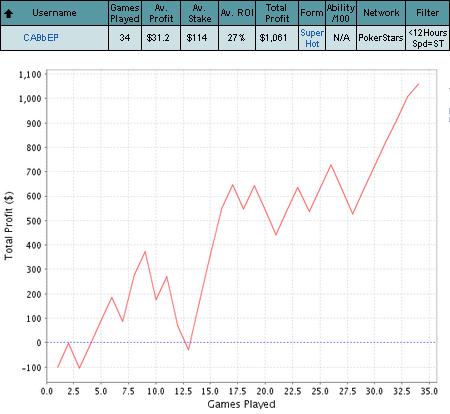
Task: Sort by Av. Stake column header
Action: tap(199, 13)
